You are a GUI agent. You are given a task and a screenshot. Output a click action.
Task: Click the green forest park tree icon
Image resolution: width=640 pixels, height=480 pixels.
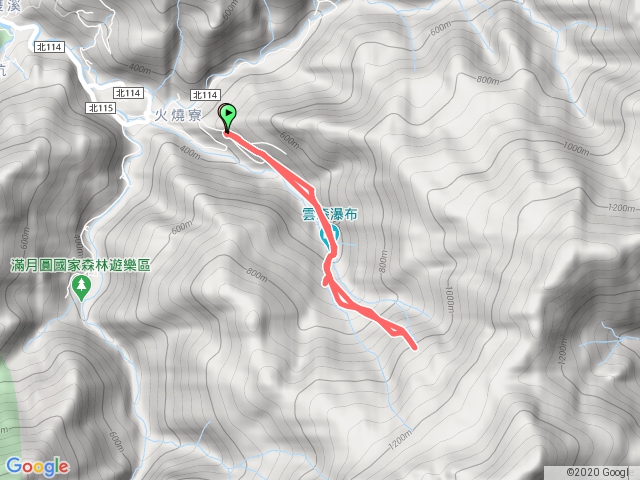(82, 288)
